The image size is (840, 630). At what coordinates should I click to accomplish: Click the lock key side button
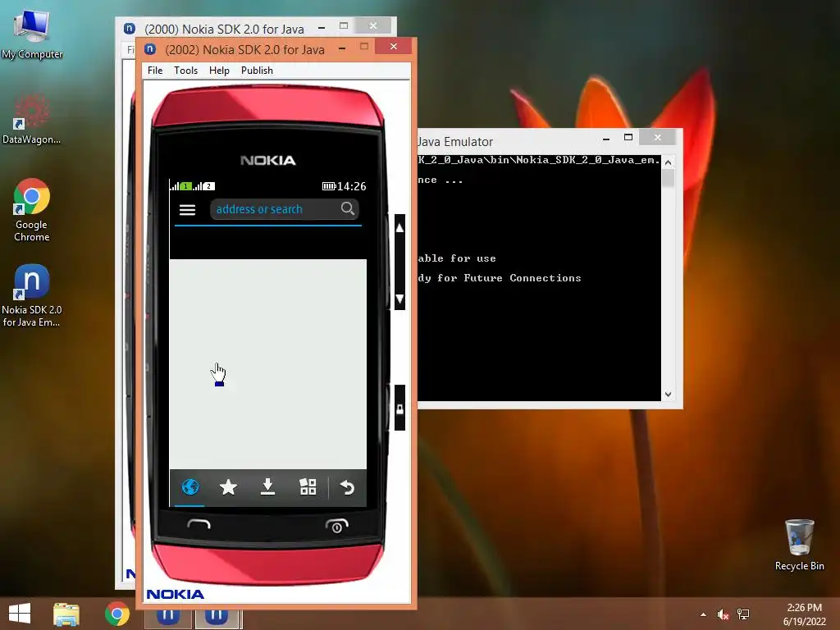tap(399, 409)
